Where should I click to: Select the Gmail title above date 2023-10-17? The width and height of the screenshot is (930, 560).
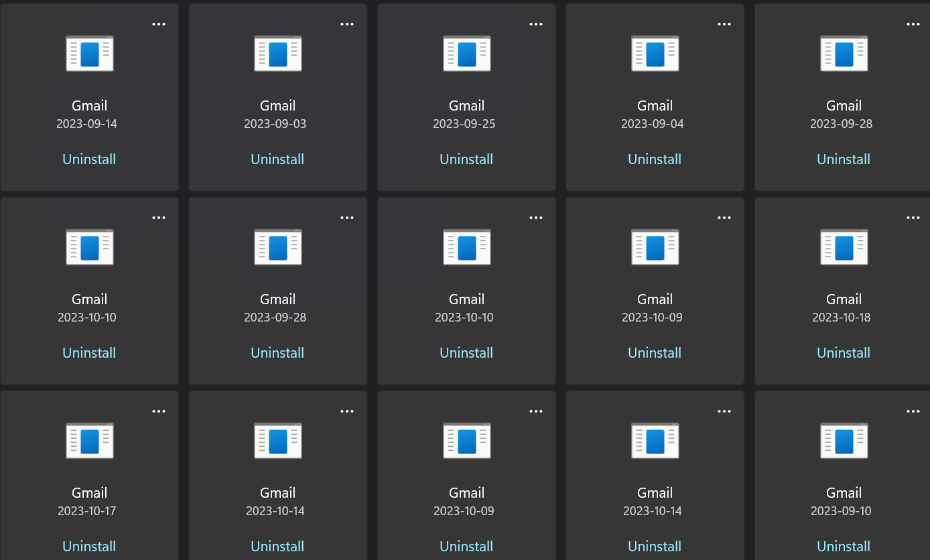[x=89, y=493]
